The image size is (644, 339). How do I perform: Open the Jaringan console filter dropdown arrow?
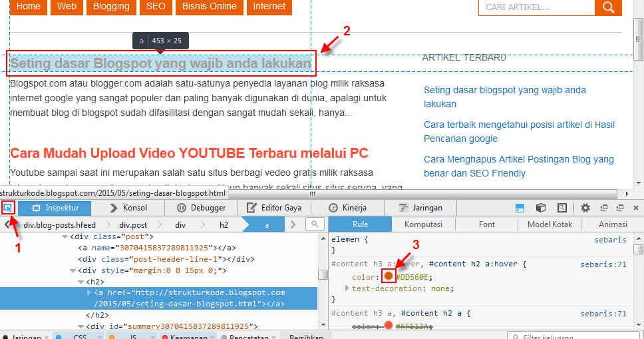click(x=47, y=337)
